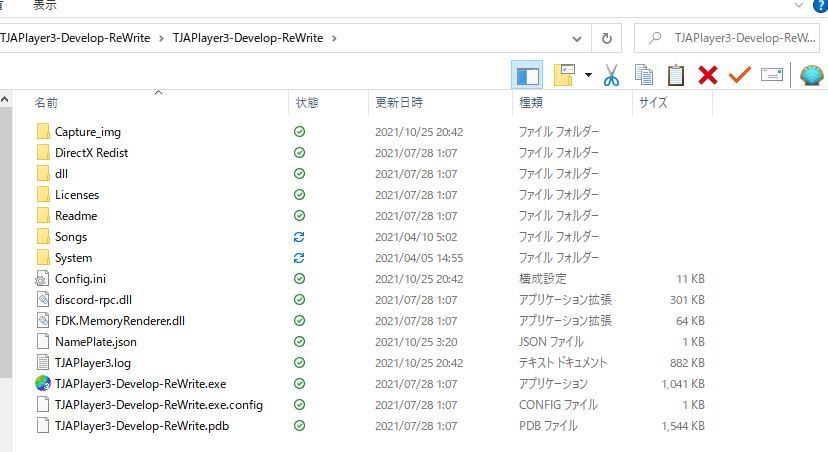
Task: Click the red X Delete icon
Action: [708, 75]
